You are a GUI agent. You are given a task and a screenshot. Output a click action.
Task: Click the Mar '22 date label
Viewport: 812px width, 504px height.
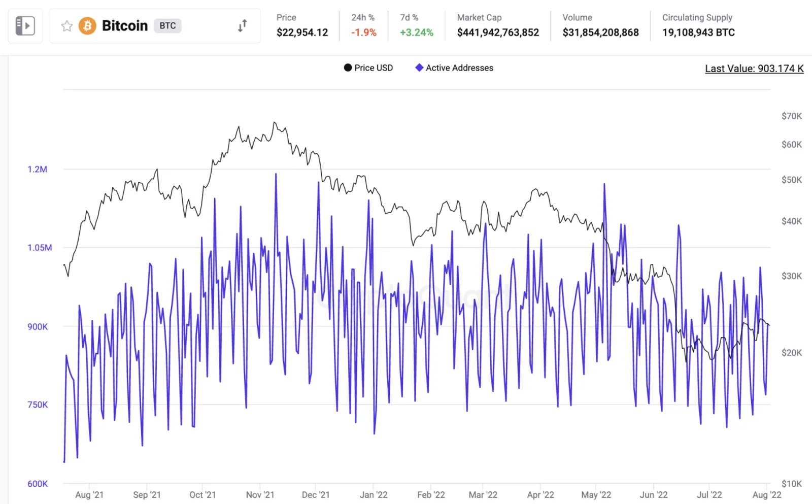[483, 495]
